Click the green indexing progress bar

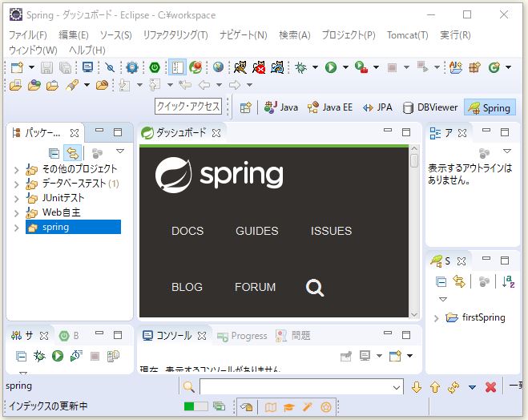point(195,406)
